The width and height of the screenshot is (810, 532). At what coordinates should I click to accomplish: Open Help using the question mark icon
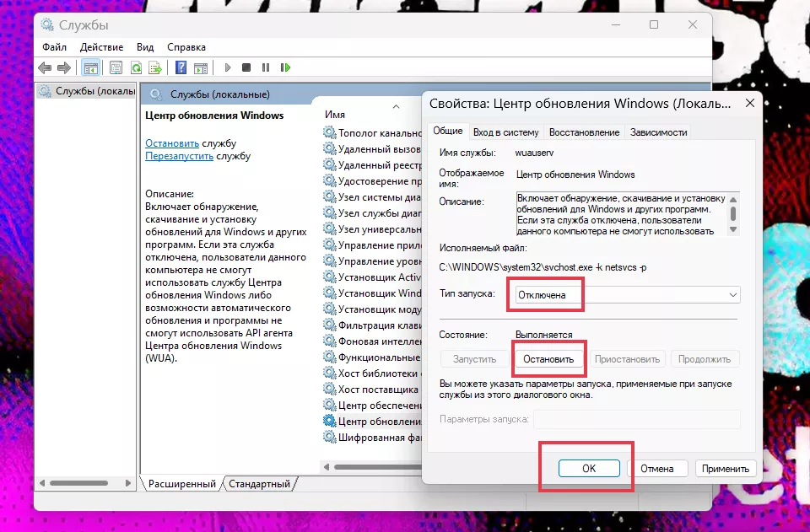182,67
